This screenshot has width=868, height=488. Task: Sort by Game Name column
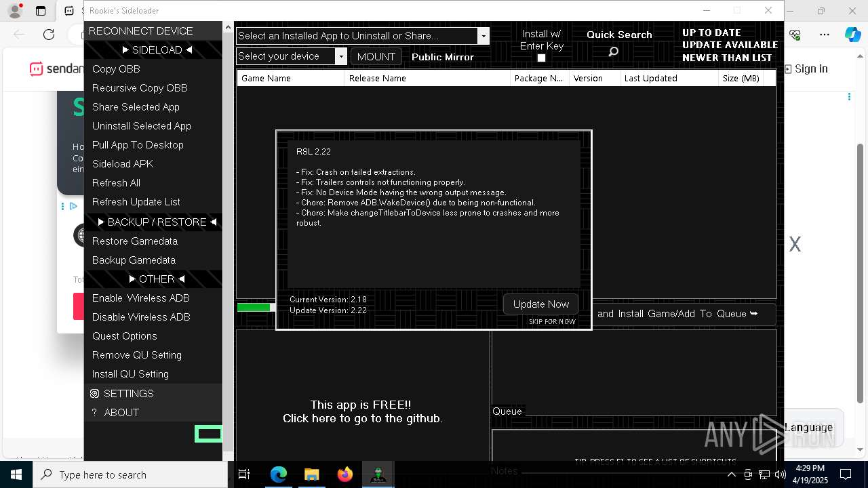coord(291,78)
